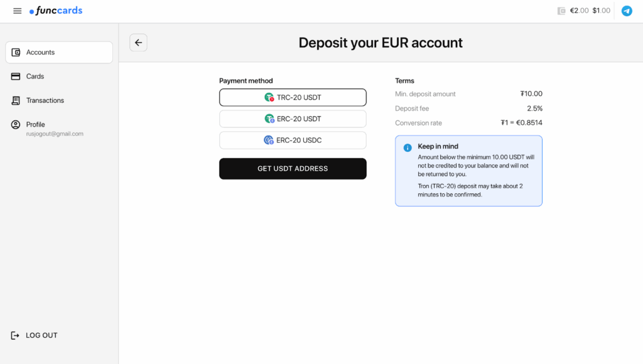Screen dimensions: 643x364
Task: Click the 'Deposit your EUR account' heading
Action: 381,43
